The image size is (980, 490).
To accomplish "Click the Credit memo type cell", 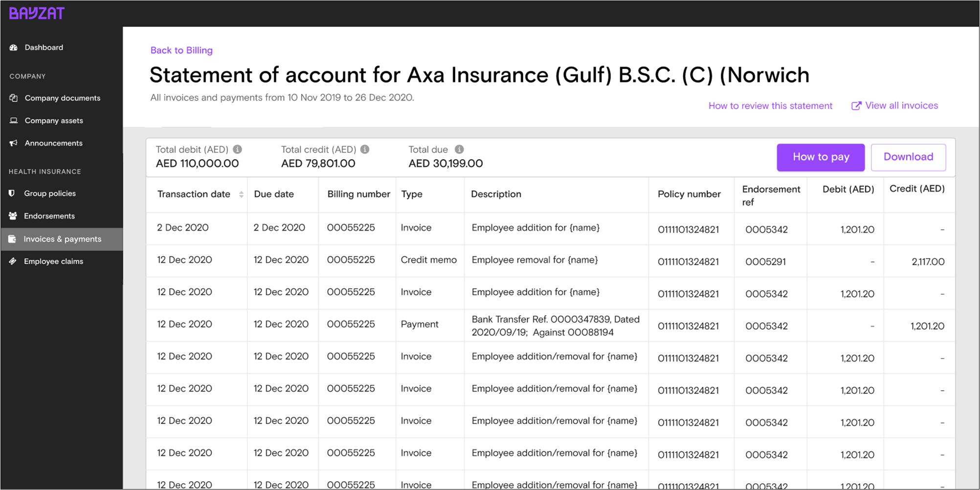I will pos(428,260).
